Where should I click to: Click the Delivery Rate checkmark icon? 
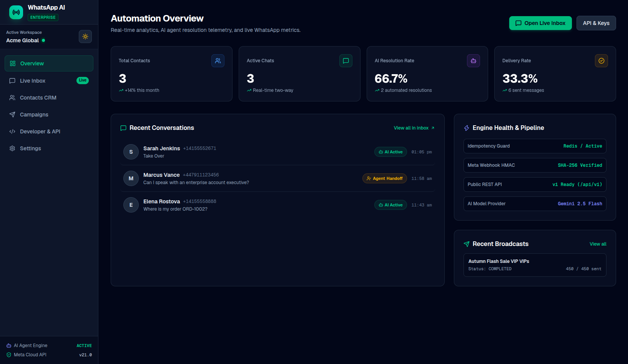(601, 61)
